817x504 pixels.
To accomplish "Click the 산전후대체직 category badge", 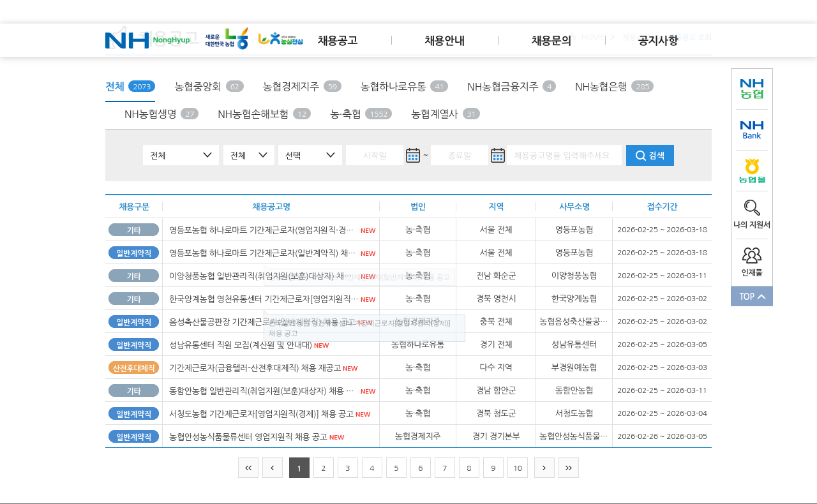I will 133,367.
